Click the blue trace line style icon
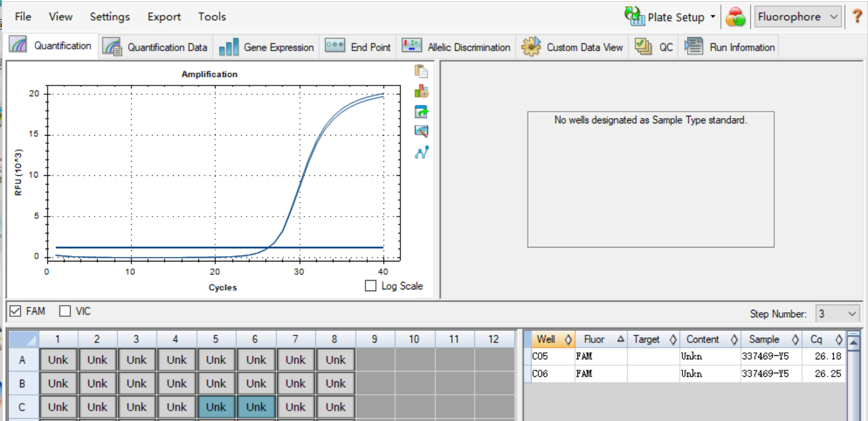The width and height of the screenshot is (868, 421). pos(421,152)
